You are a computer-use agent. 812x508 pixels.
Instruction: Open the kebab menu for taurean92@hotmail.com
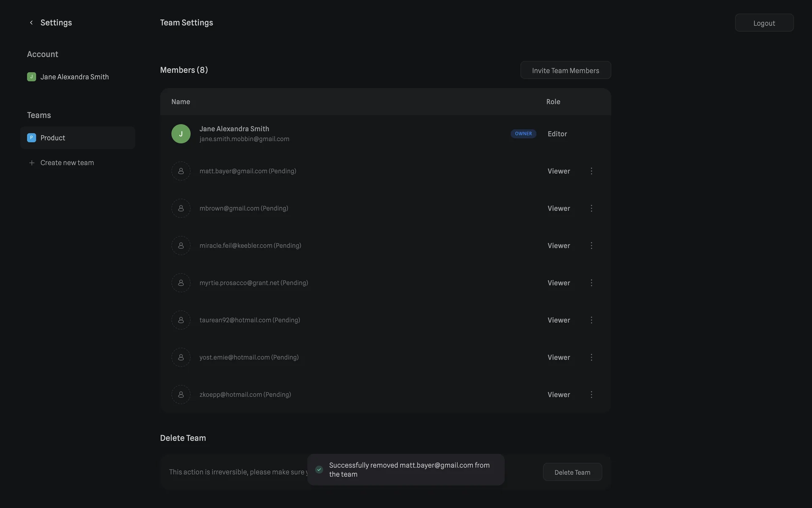[591, 320]
